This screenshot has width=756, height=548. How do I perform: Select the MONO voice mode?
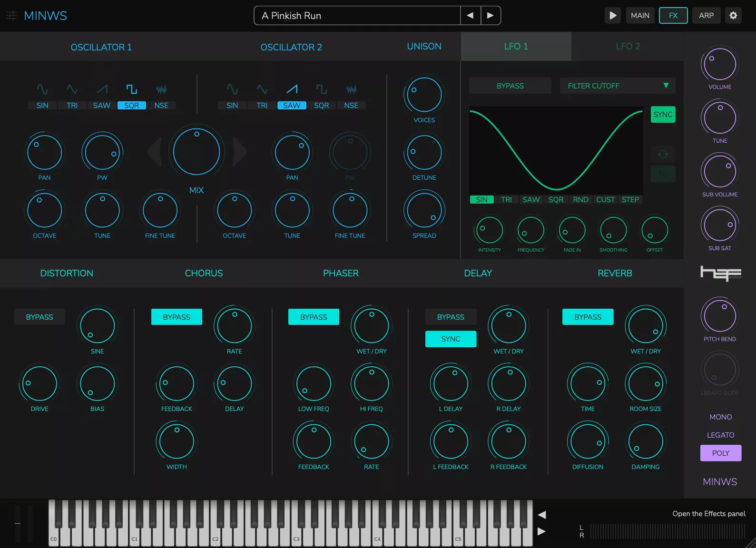720,417
